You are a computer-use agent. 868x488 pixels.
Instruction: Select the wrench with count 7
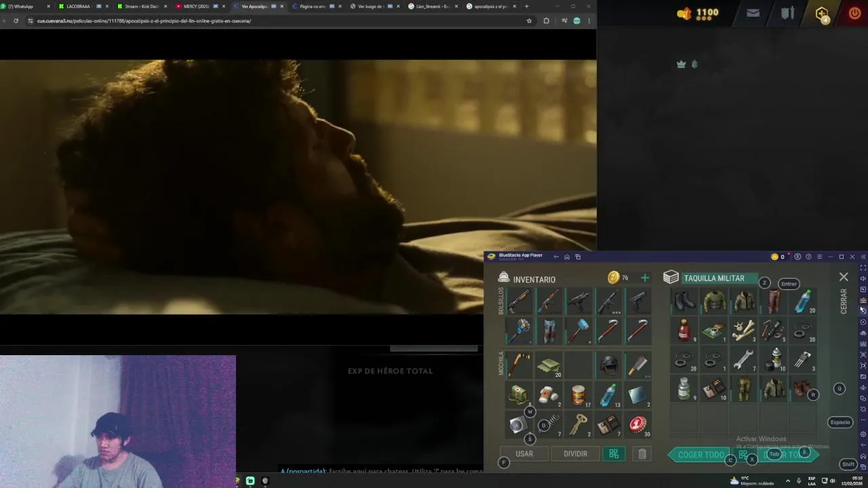click(x=743, y=360)
